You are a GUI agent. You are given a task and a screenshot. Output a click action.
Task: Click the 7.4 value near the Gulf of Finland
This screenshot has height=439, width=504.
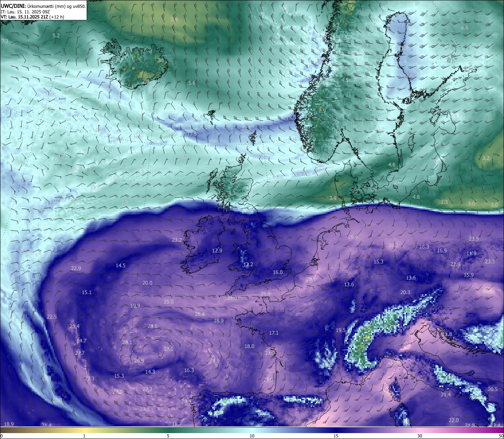(x=419, y=107)
